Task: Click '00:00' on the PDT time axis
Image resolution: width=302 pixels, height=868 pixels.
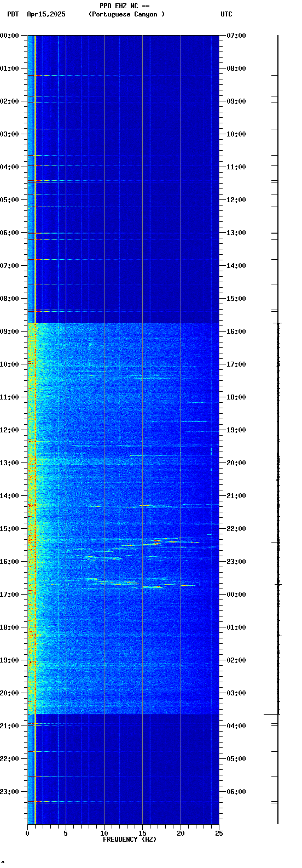Action: click(9, 36)
